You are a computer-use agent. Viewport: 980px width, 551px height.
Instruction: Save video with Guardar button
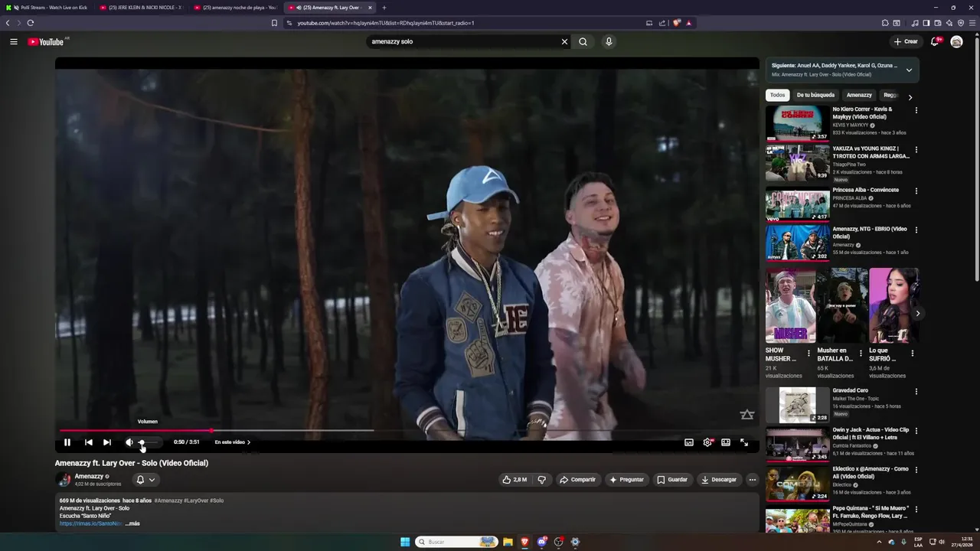[672, 480]
